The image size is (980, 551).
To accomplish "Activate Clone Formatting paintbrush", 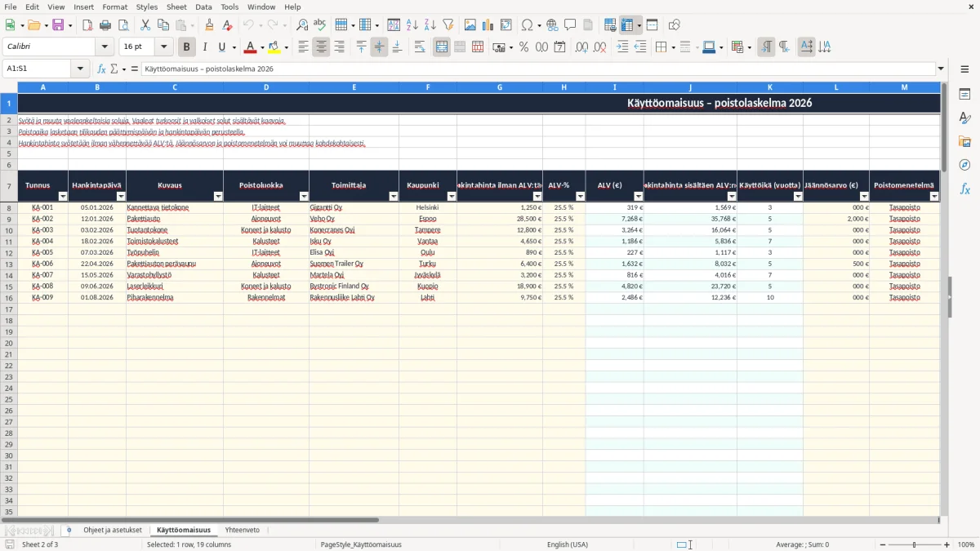I will [209, 25].
